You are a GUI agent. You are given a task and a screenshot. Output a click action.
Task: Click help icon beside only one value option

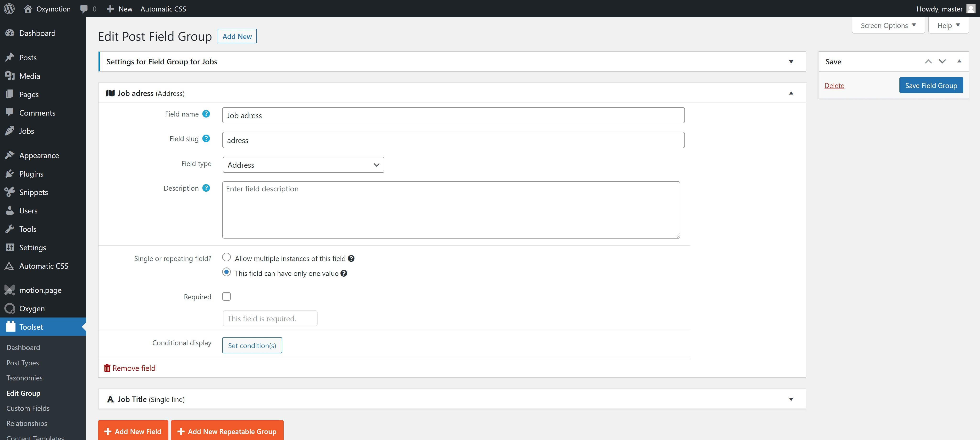pyautogui.click(x=344, y=273)
